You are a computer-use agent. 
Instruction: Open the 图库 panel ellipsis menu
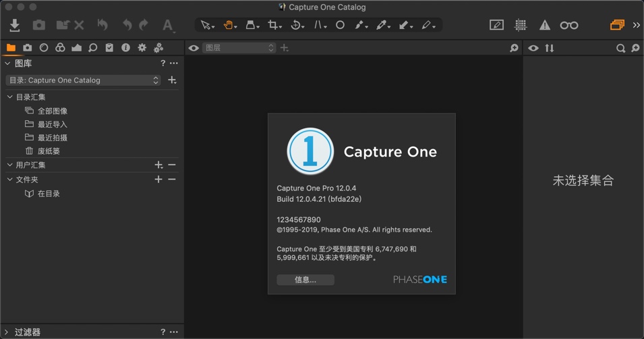174,63
